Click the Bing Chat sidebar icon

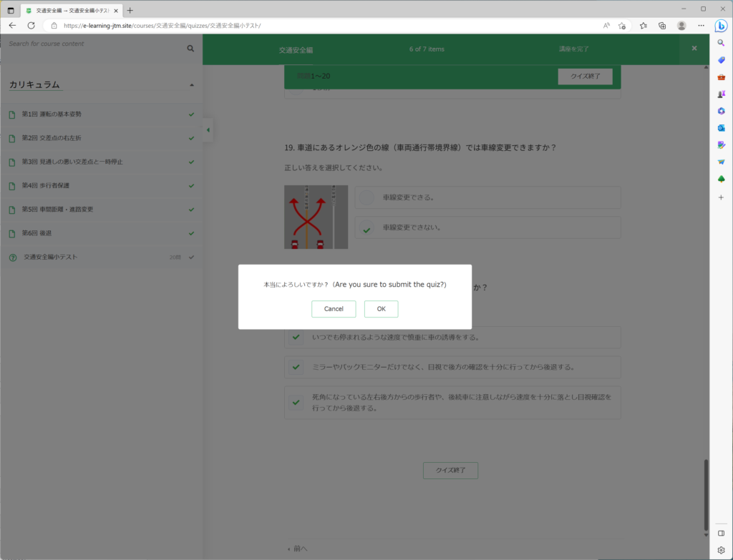[721, 26]
